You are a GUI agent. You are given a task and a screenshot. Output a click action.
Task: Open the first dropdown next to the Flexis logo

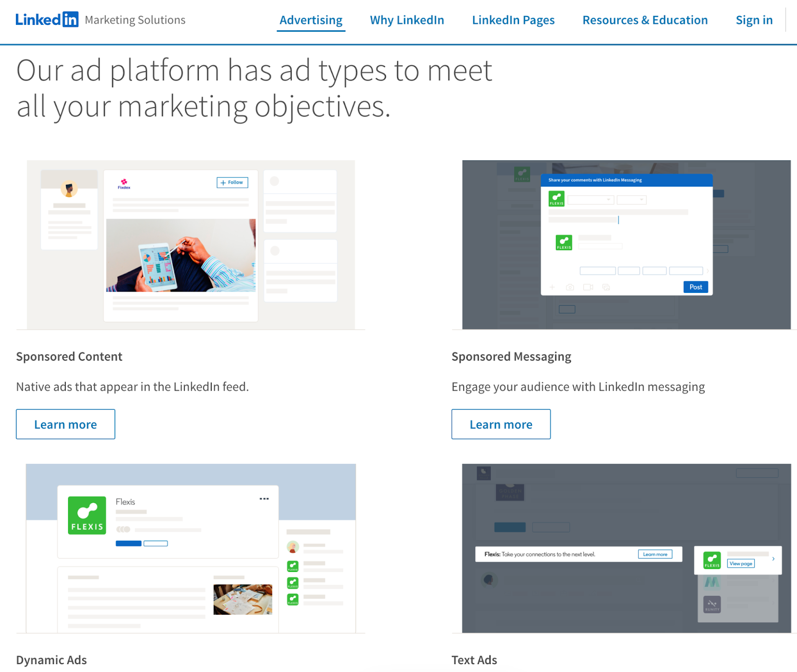590,200
